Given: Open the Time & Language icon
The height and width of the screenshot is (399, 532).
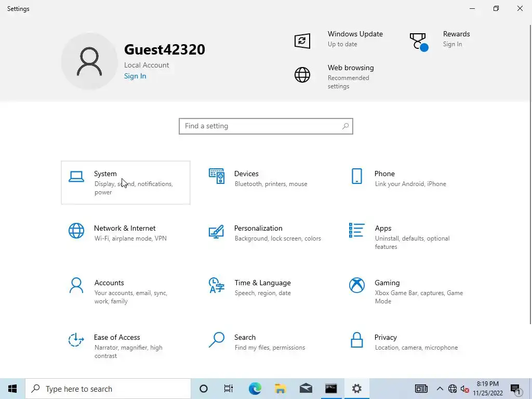Looking at the screenshot, I should click(x=217, y=285).
